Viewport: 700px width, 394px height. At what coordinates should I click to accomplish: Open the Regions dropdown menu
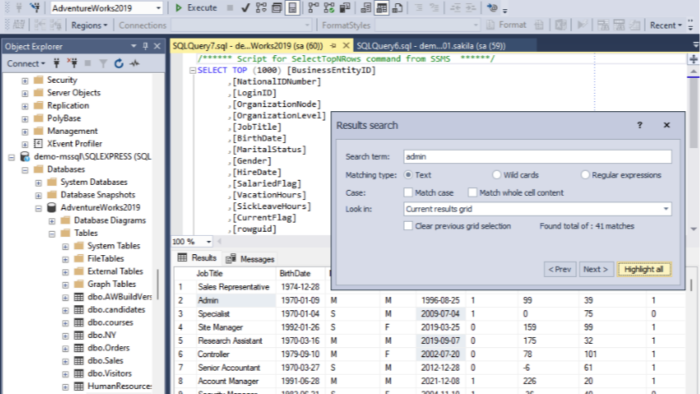point(89,25)
